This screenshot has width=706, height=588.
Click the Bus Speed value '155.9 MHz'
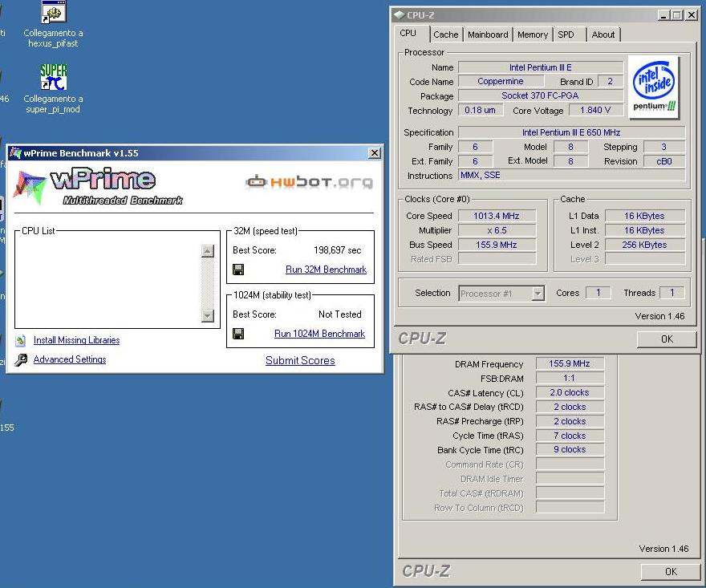tap(497, 245)
